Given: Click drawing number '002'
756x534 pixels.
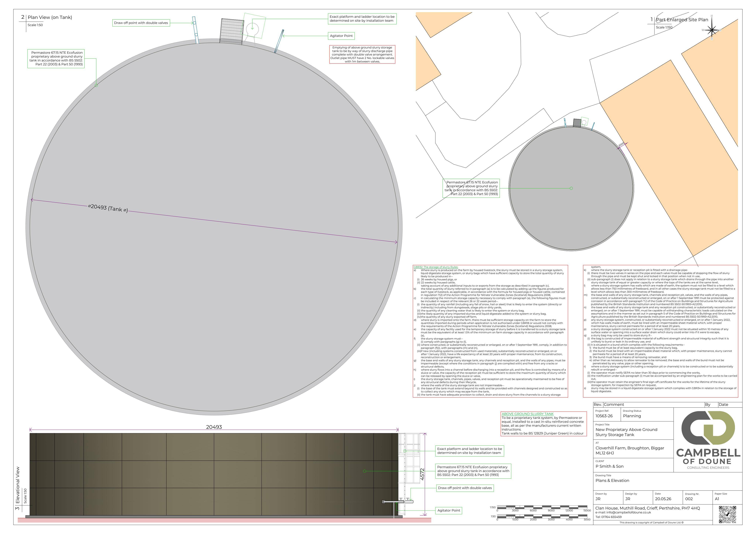Looking at the screenshot, I should click(689, 499).
